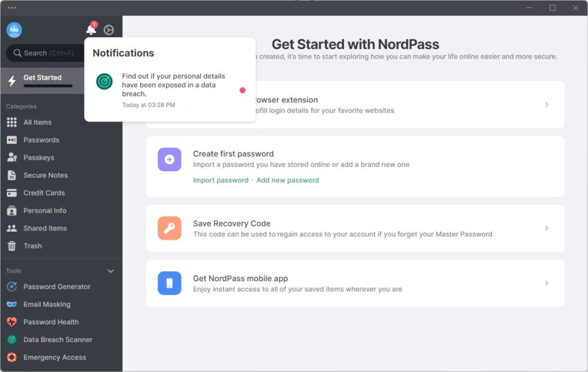
Task: Click the Import password link
Action: tap(220, 180)
